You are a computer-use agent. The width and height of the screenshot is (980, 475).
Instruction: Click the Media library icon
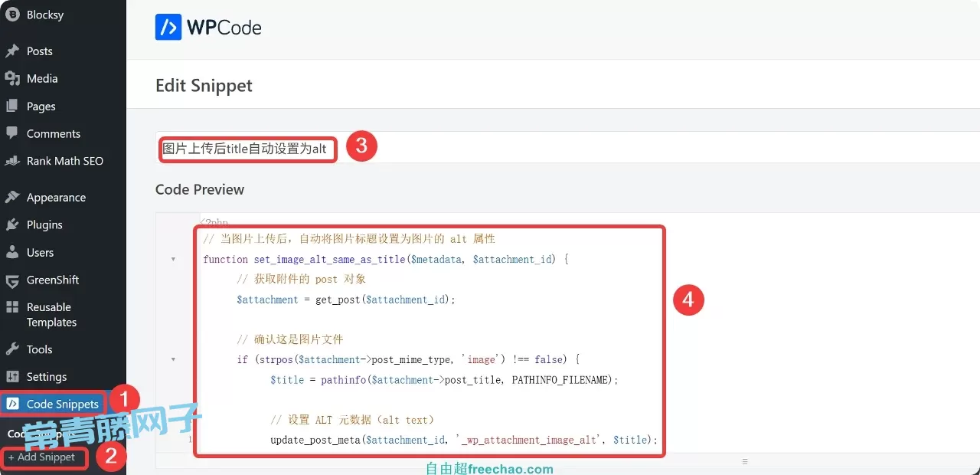coord(11,78)
